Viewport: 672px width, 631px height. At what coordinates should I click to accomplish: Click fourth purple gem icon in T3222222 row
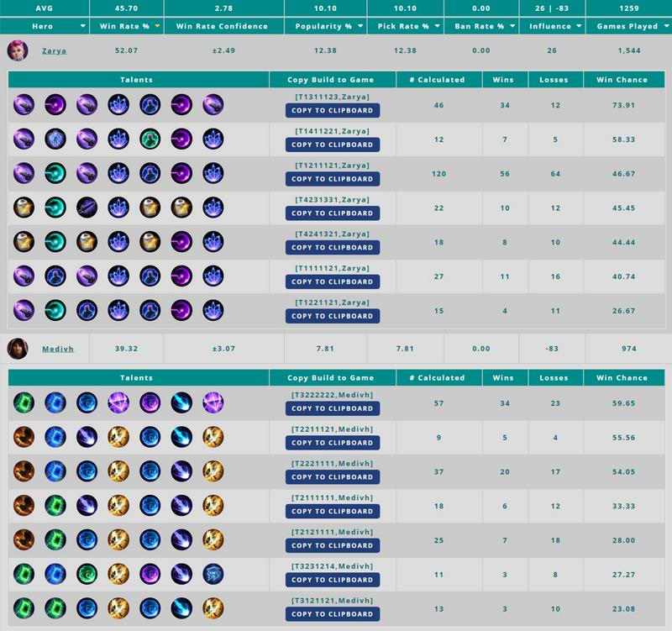pyautogui.click(x=118, y=403)
